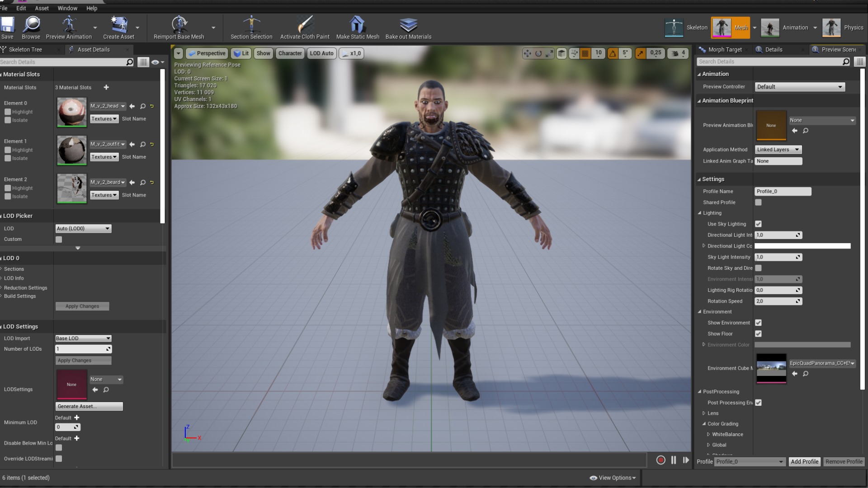The width and height of the screenshot is (868, 488).
Task: Disable Show Floor checkbox
Action: [758, 333]
